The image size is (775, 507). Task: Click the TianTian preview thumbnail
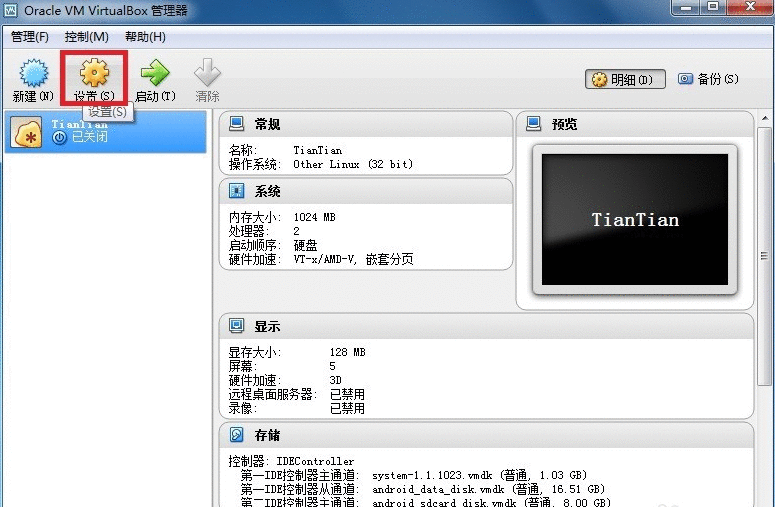(x=634, y=219)
